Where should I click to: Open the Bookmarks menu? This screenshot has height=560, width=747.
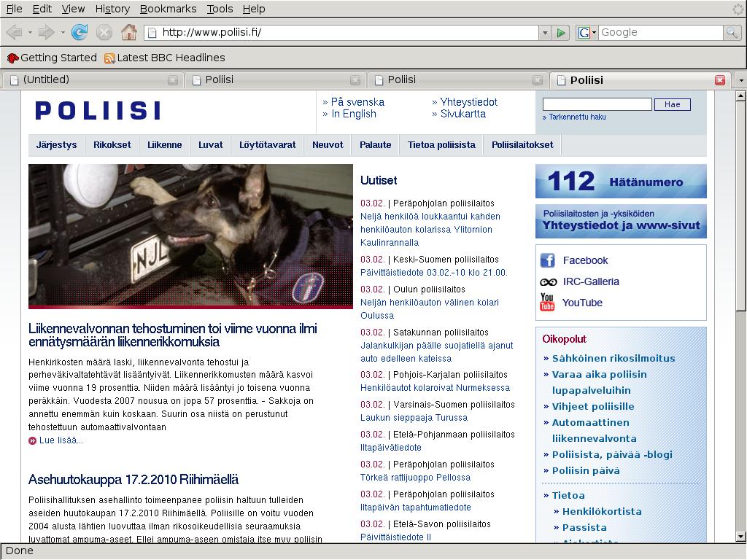point(169,9)
